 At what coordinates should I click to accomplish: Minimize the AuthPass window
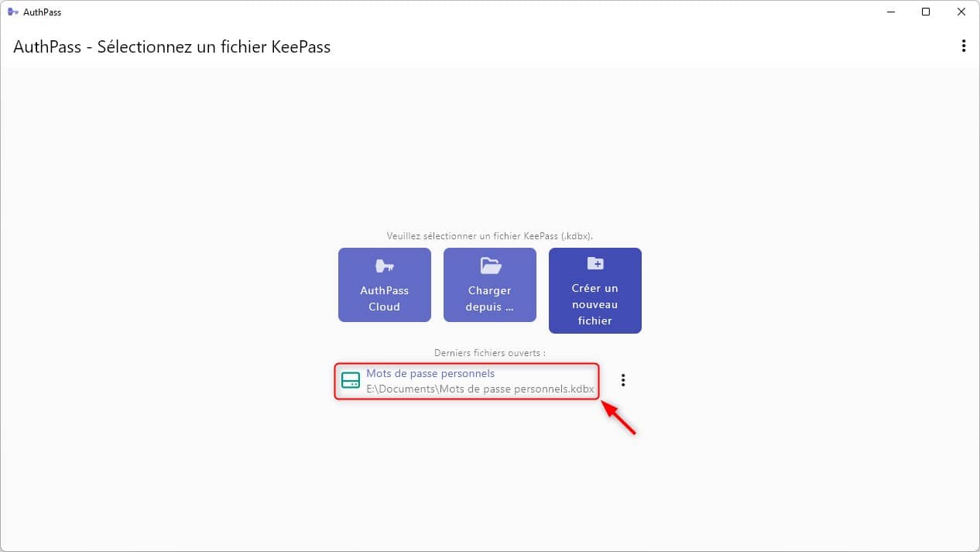tap(891, 12)
